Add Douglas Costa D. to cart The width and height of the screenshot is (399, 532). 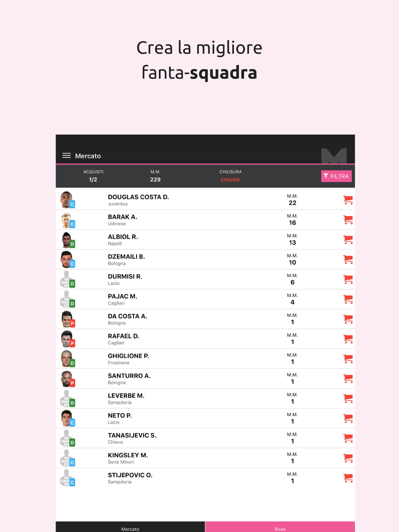[x=348, y=200]
